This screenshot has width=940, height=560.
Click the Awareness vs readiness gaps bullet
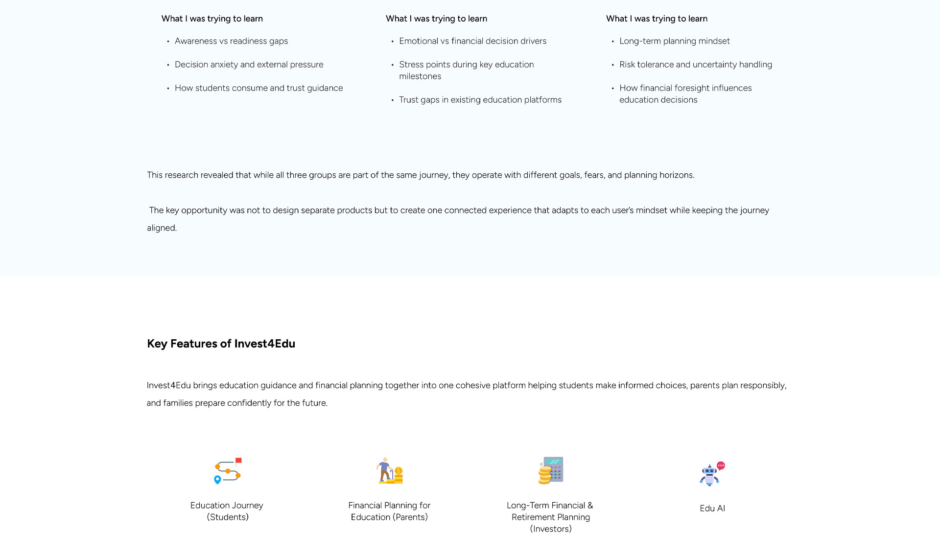[231, 41]
